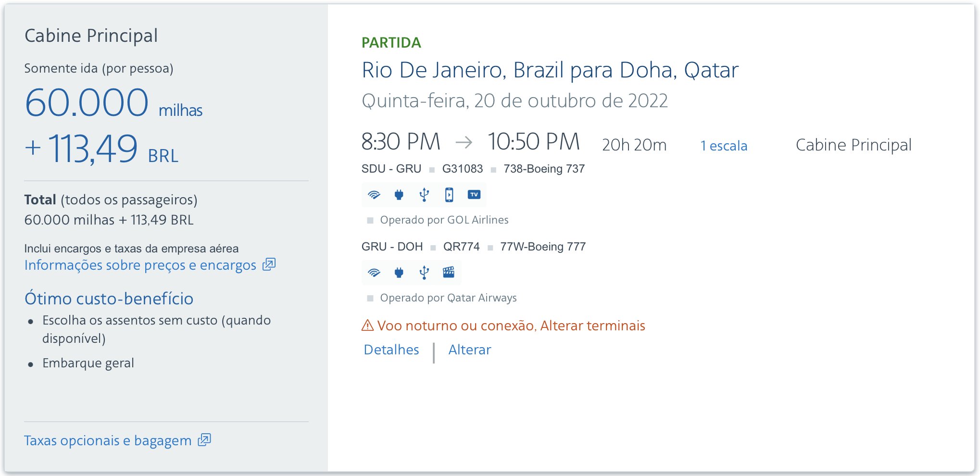Click the "Alterar terminais" warning text
The image size is (980, 476).
pos(592,326)
